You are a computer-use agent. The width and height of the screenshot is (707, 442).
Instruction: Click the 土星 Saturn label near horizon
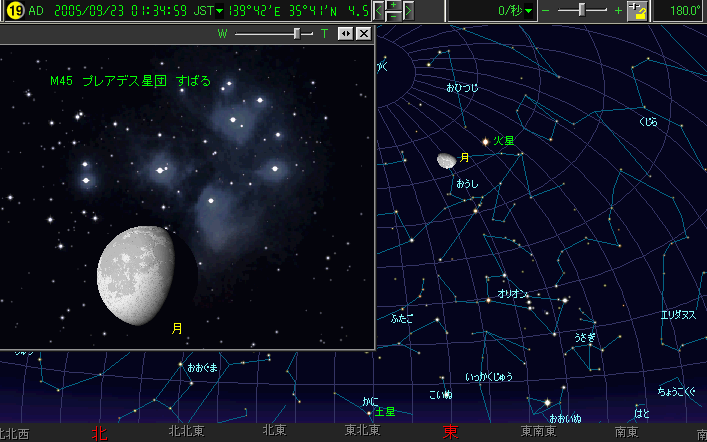[x=385, y=411]
